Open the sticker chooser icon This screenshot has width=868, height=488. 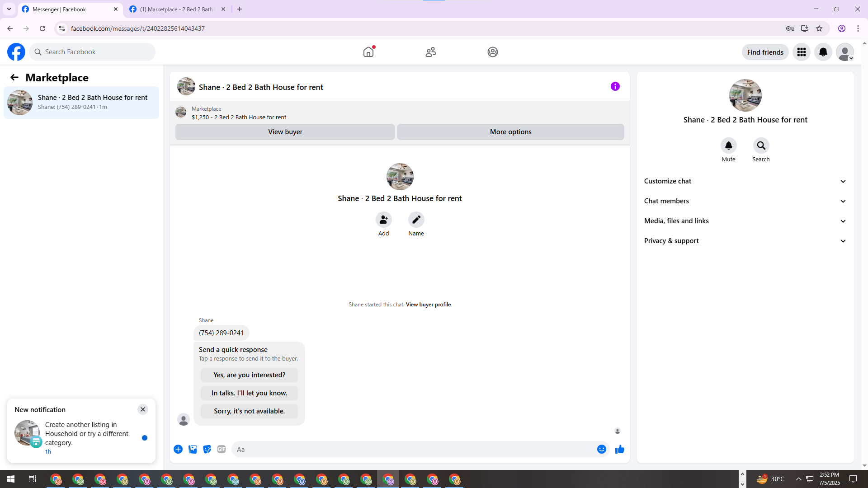(x=207, y=449)
